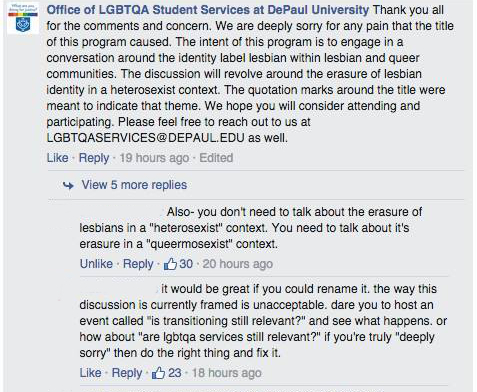477x392 pixels.
Task: Open 18 hours ago timestamp
Action: pyautogui.click(x=226, y=373)
